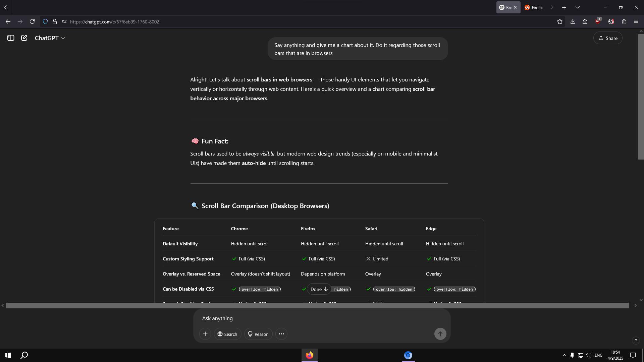
Task: Click the horizontal page scrollbar thumb
Action: pos(317,305)
